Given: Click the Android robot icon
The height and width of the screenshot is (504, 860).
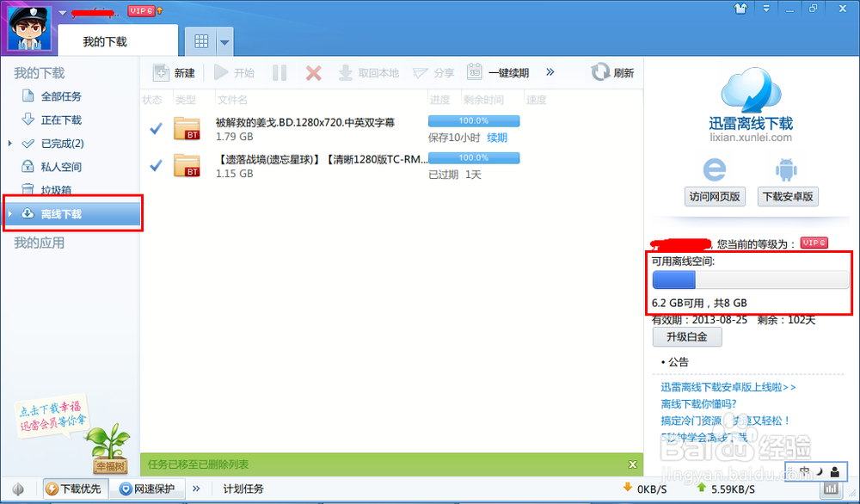Looking at the screenshot, I should [787, 170].
